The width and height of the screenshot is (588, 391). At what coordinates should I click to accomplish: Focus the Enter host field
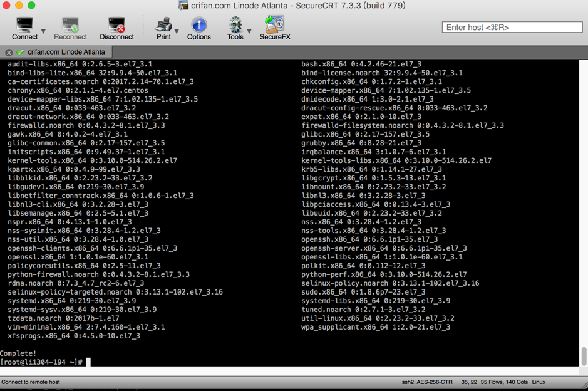pos(512,28)
